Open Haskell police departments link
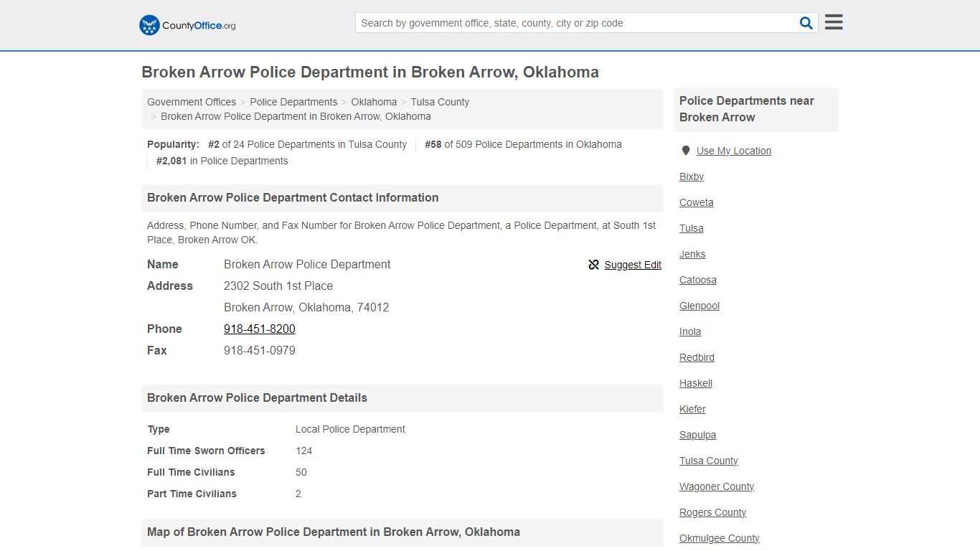Viewport: 980px width, 551px height. coord(696,383)
